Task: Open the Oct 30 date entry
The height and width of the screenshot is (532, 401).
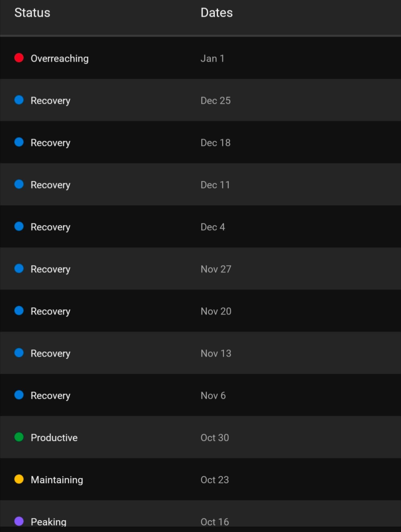Action: click(x=214, y=438)
